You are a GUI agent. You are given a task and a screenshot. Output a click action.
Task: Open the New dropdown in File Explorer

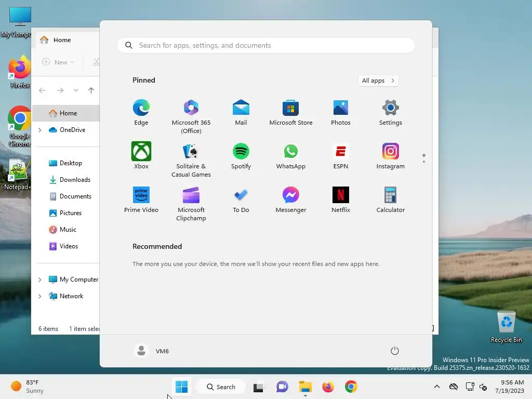click(x=58, y=62)
